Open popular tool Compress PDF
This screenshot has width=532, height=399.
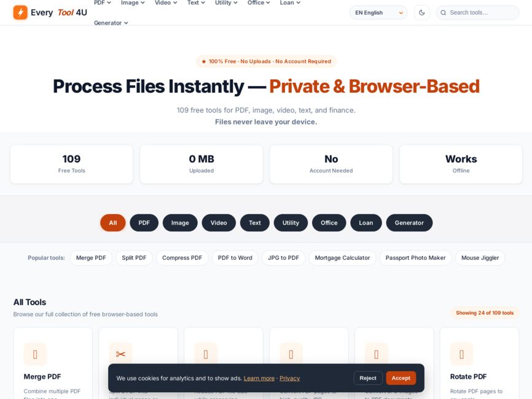(182, 258)
